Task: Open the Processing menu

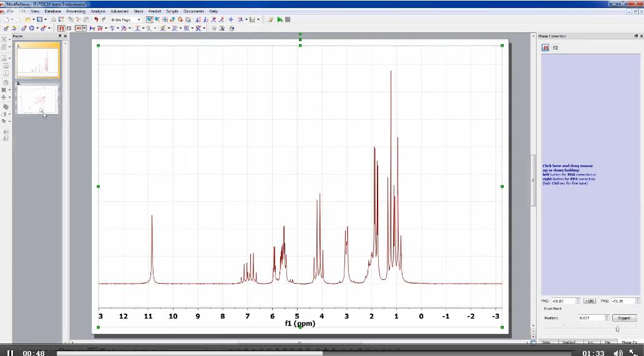Action: coord(76,11)
